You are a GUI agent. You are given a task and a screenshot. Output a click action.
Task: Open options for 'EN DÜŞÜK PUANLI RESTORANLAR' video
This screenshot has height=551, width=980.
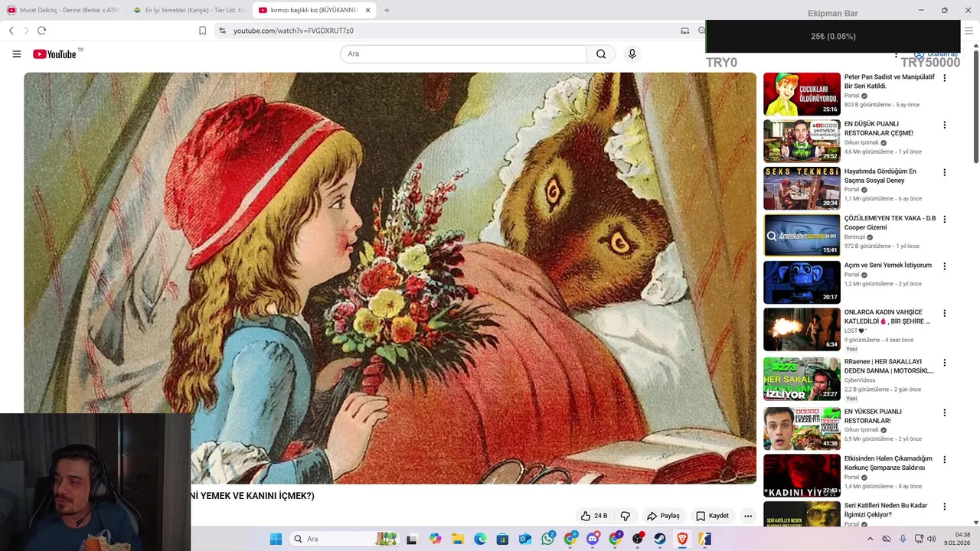coord(944,125)
